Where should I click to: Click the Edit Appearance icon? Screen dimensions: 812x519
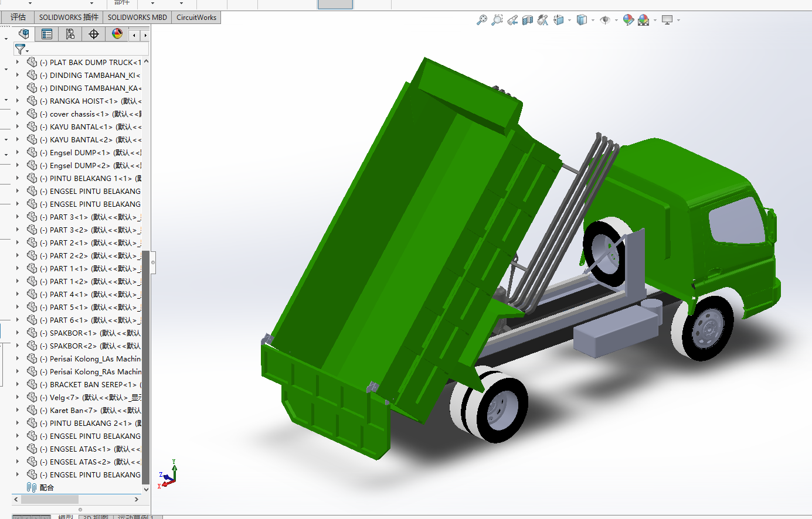[x=628, y=20]
